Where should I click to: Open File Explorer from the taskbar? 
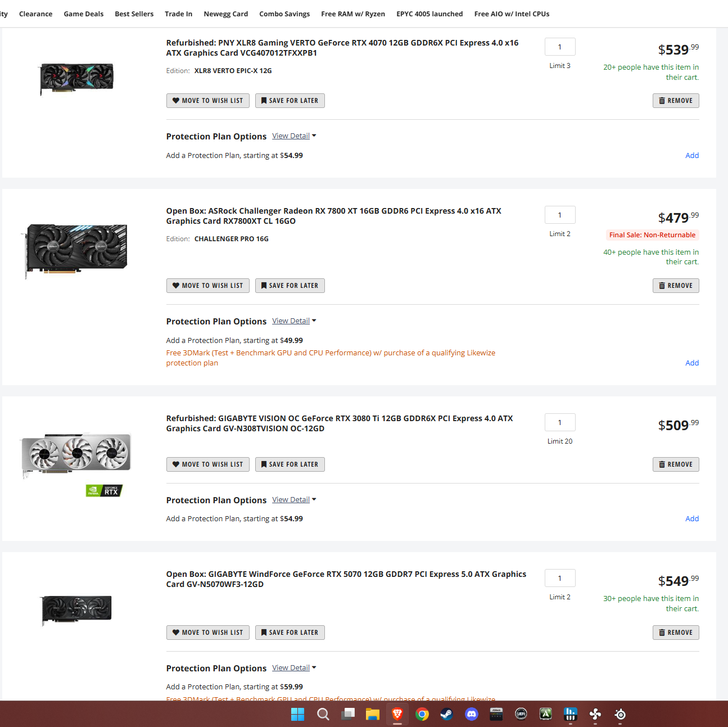(x=373, y=714)
